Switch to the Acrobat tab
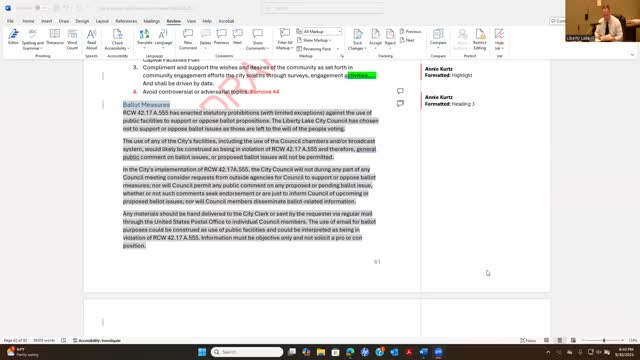 226,21
